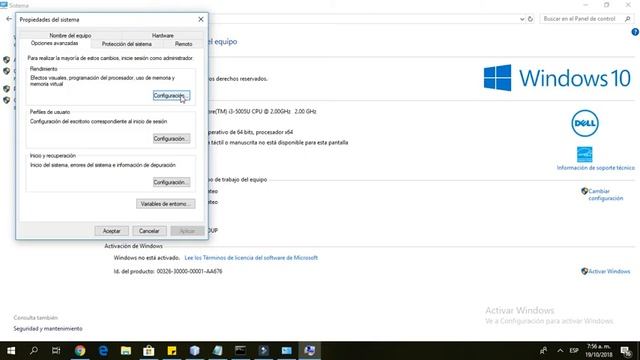Open Sticky Notes from the taskbar
The width and height of the screenshot is (640, 360).
(x=172, y=351)
